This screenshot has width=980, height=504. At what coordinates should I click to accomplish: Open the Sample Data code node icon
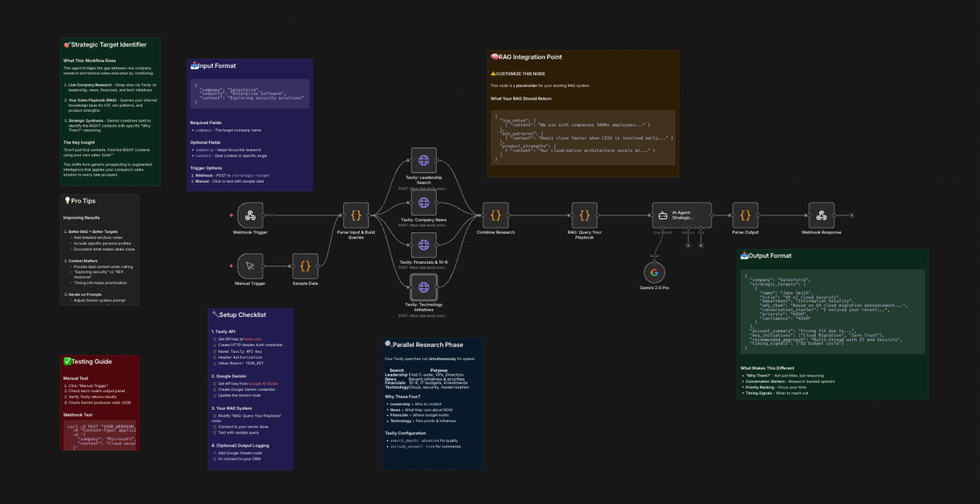[305, 265]
